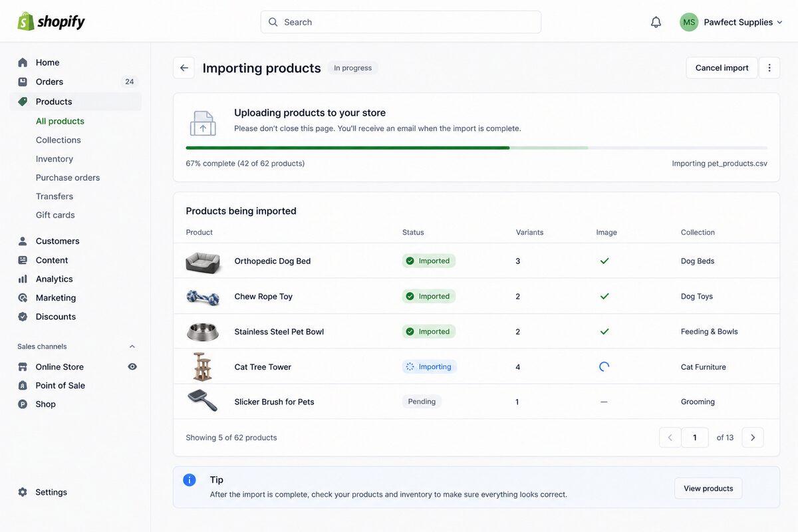Click the Pending badge for Slicker Brush
This screenshot has width=798, height=532.
pos(422,402)
